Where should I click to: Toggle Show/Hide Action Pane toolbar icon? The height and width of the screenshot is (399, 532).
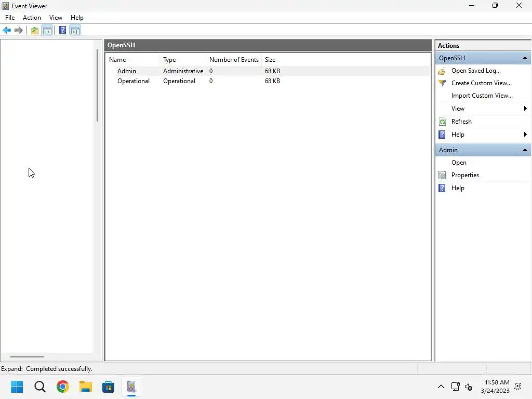[75, 31]
